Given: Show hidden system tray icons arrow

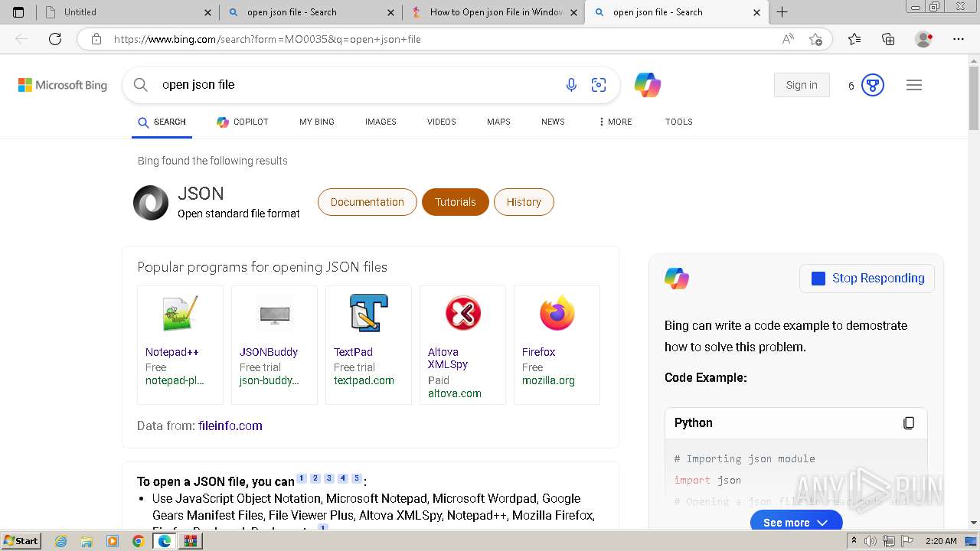Looking at the screenshot, I should coord(854,541).
